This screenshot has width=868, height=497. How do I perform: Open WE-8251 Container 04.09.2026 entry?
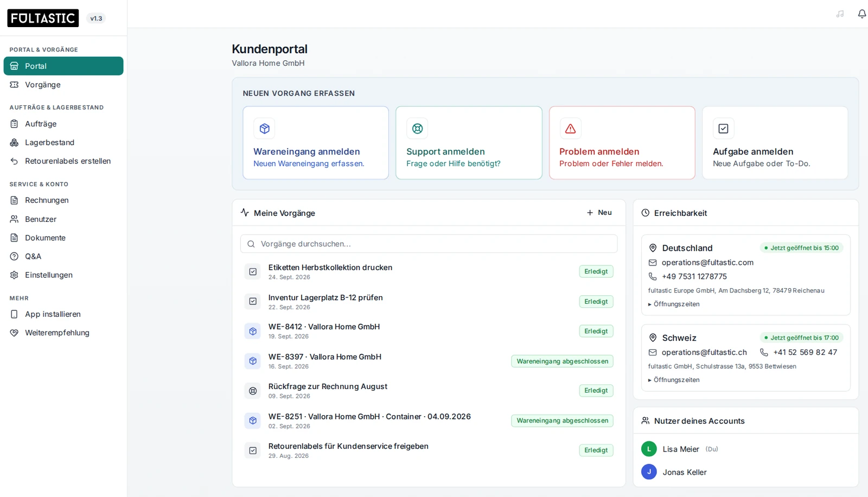429,420
